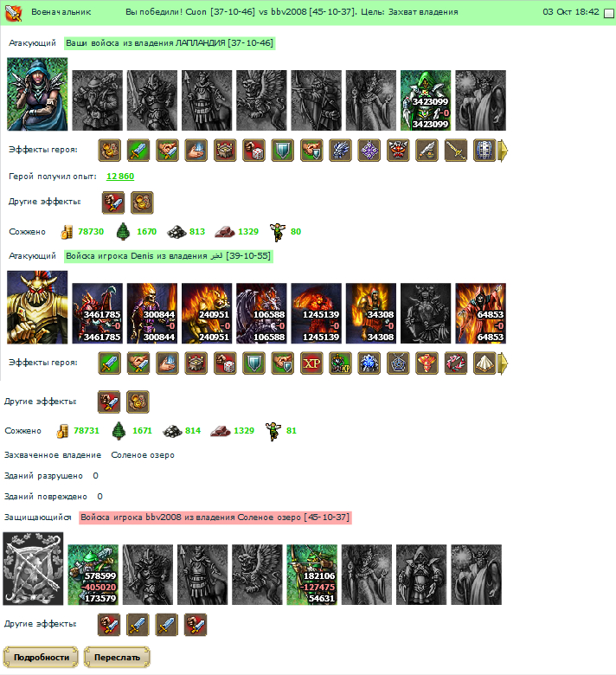Select the dice and fist effect in Denis's row
The width and height of the screenshot is (616, 675).
(225, 363)
